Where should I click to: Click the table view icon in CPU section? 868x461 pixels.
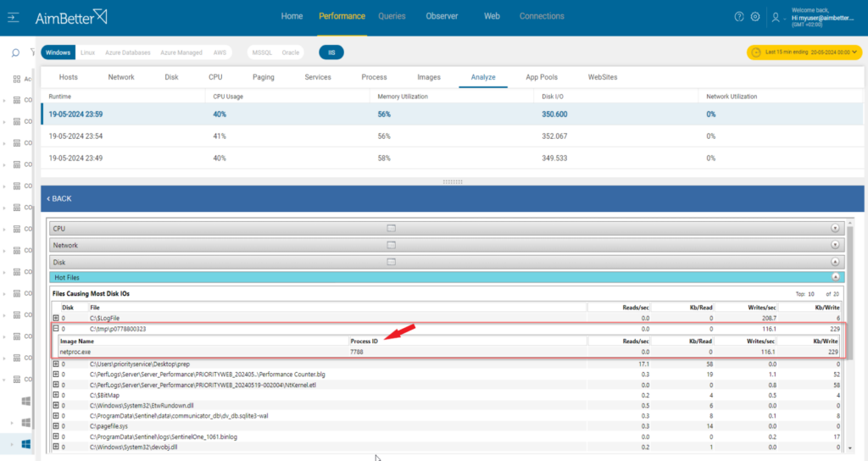tap(392, 228)
